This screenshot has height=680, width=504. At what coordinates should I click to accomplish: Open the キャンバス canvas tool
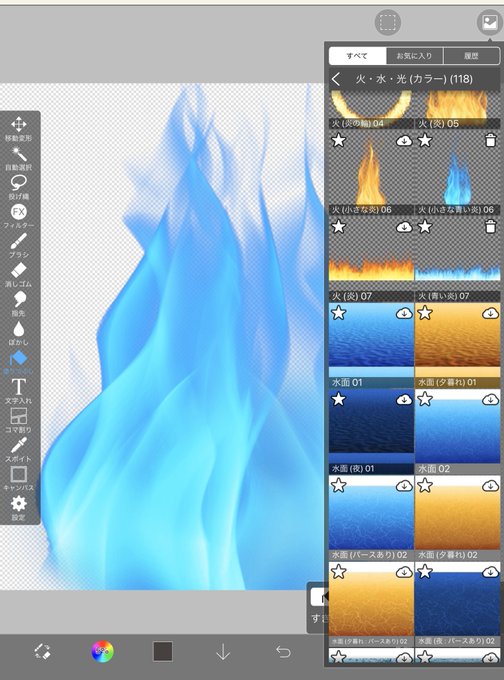(x=18, y=478)
